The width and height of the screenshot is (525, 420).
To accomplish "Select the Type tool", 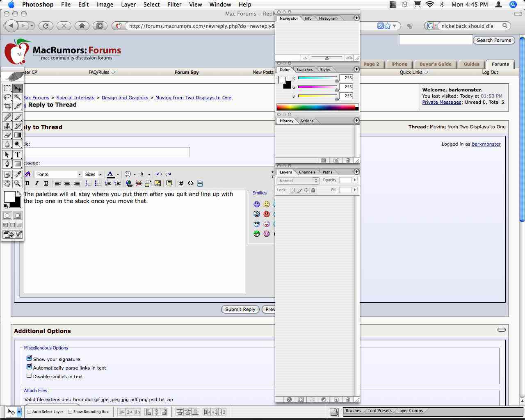I will click(x=18, y=155).
